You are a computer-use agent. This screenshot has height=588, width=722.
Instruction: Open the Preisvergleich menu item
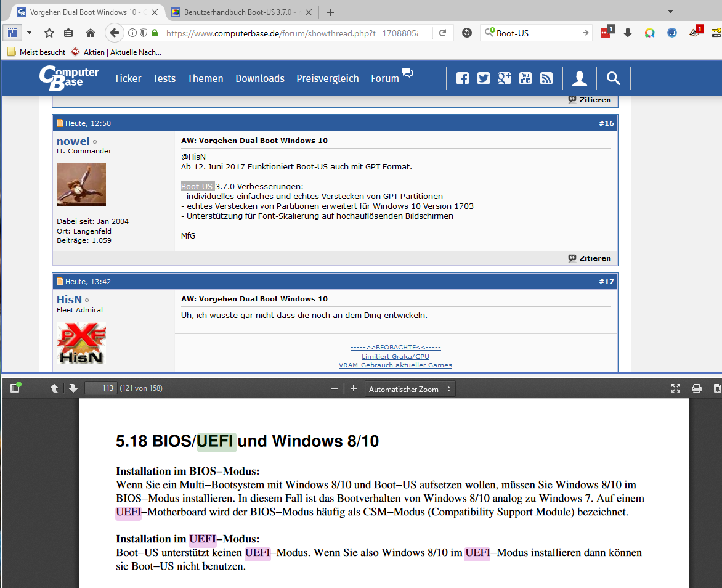[x=327, y=78]
